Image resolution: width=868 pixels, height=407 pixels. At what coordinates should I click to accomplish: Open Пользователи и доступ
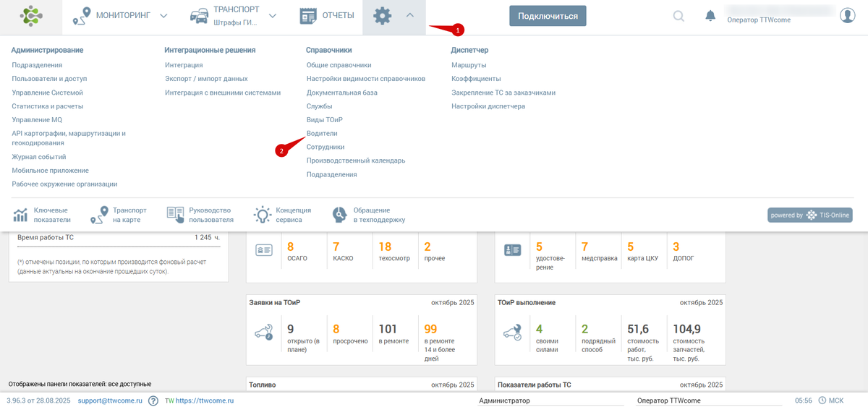coord(49,79)
